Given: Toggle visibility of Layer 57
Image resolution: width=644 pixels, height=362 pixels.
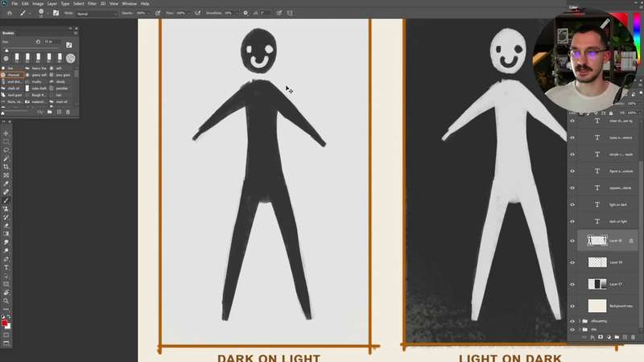Looking at the screenshot, I should coord(572,284).
